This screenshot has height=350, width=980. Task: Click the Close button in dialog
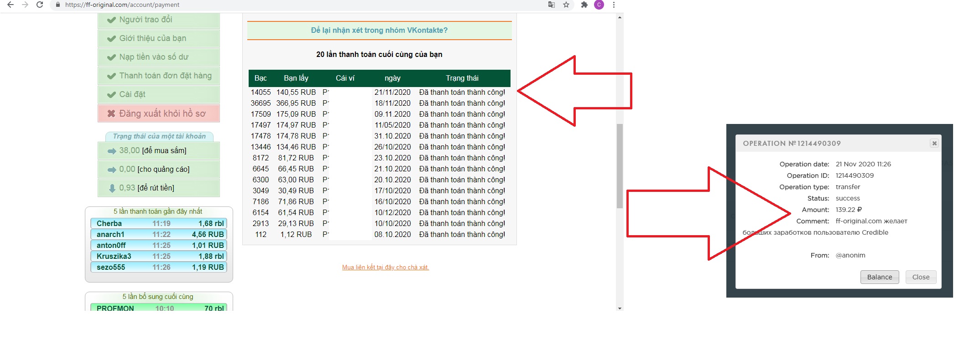tap(921, 277)
